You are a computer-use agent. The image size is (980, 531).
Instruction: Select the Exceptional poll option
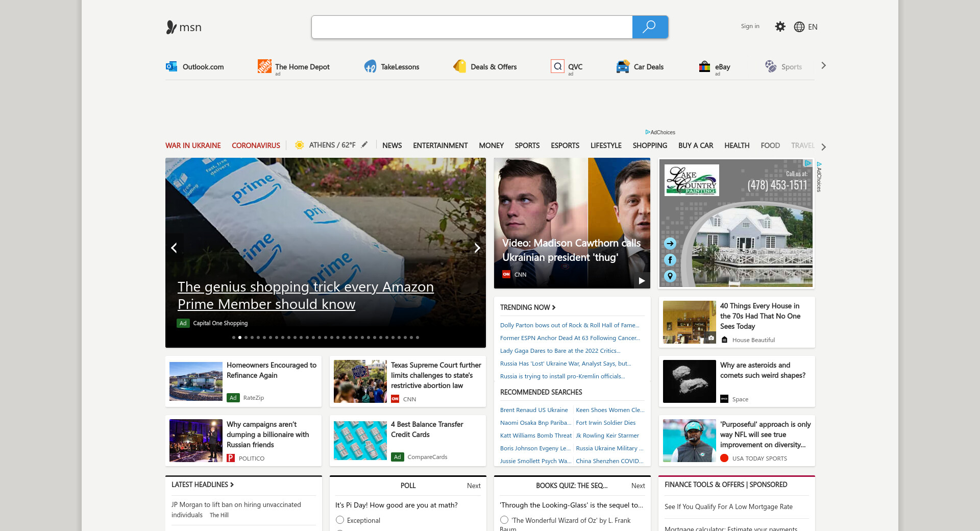pos(340,520)
